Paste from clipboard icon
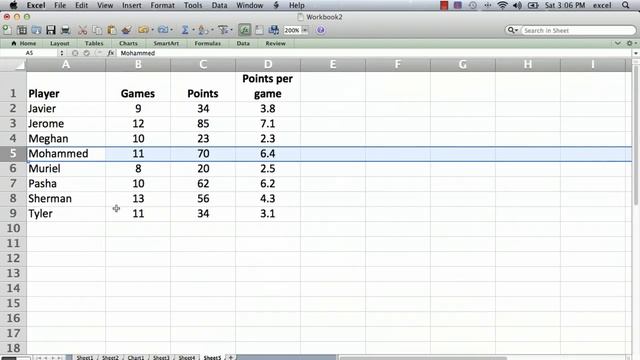Viewport: 640px width, 360px height. pyautogui.click(x=111, y=30)
